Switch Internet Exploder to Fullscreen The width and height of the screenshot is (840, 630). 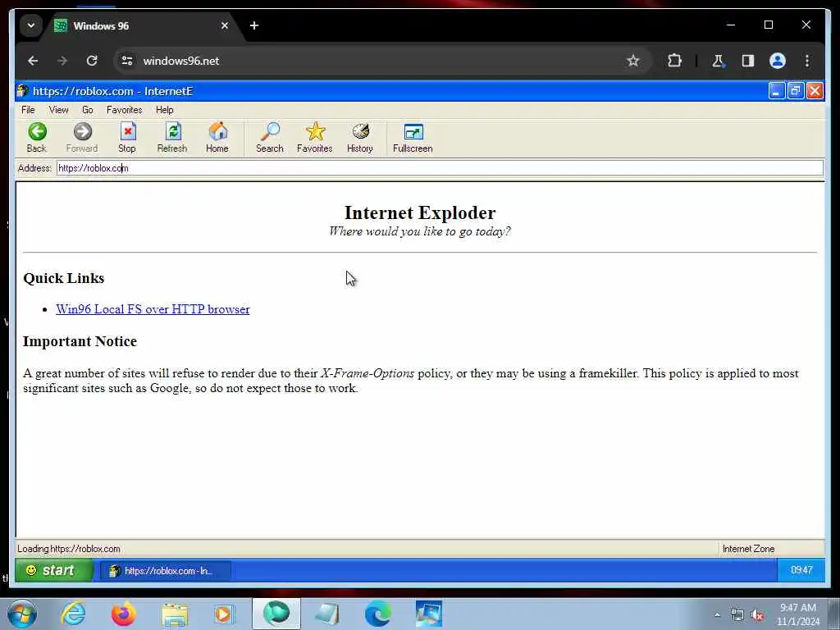click(x=413, y=138)
